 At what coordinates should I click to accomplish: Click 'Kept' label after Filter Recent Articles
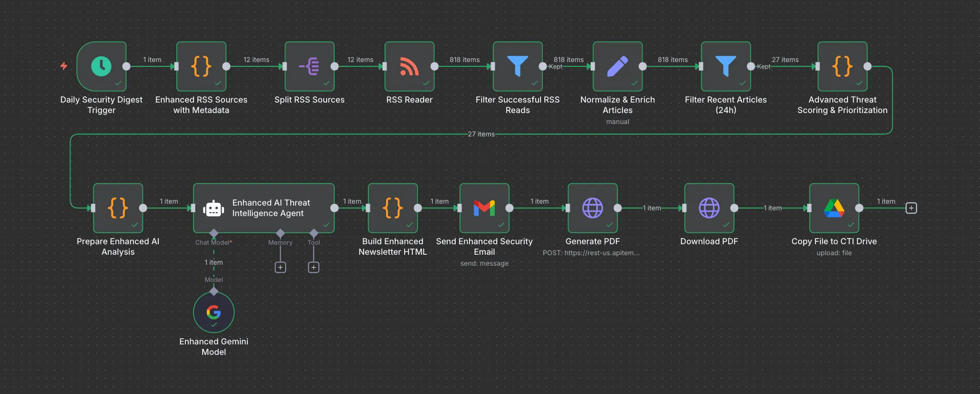(764, 67)
